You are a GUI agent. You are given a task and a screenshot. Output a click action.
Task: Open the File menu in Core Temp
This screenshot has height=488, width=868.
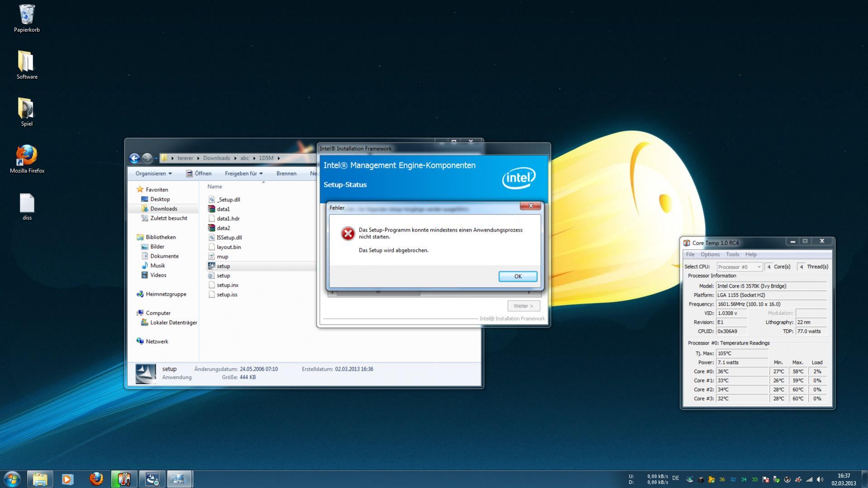690,254
